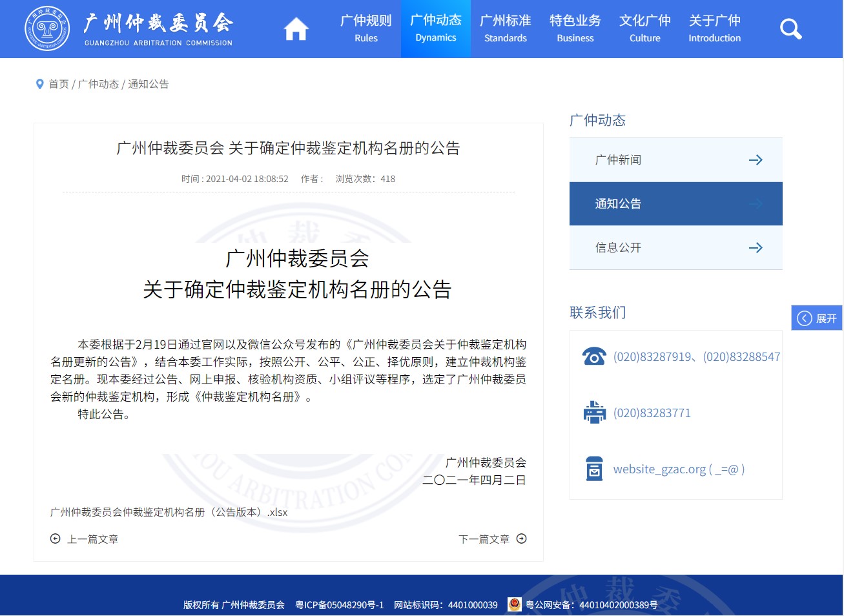Go to 通知公告 in the breadcrumb
The width and height of the screenshot is (844, 616).
pyautogui.click(x=148, y=84)
